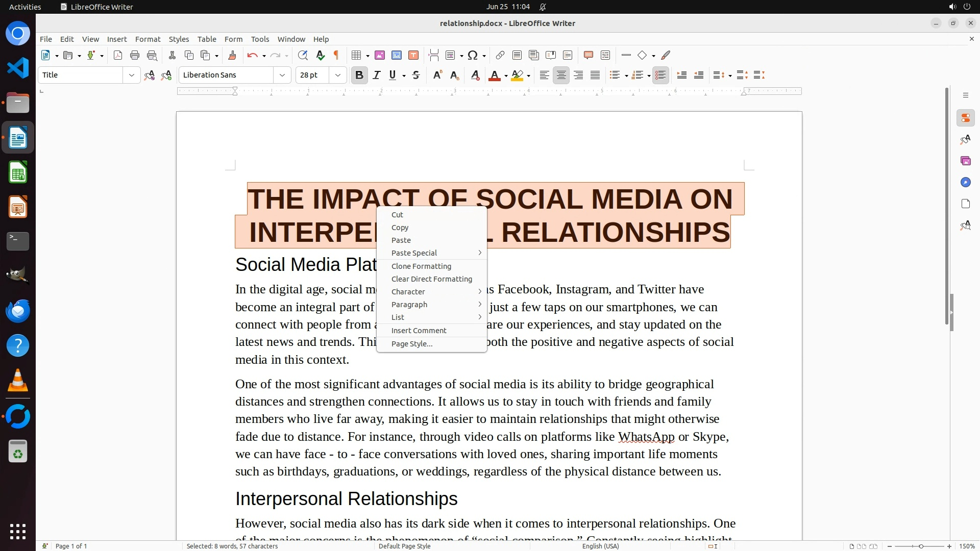The width and height of the screenshot is (980, 551).
Task: Click the Print toolbar icon
Action: (x=135, y=56)
